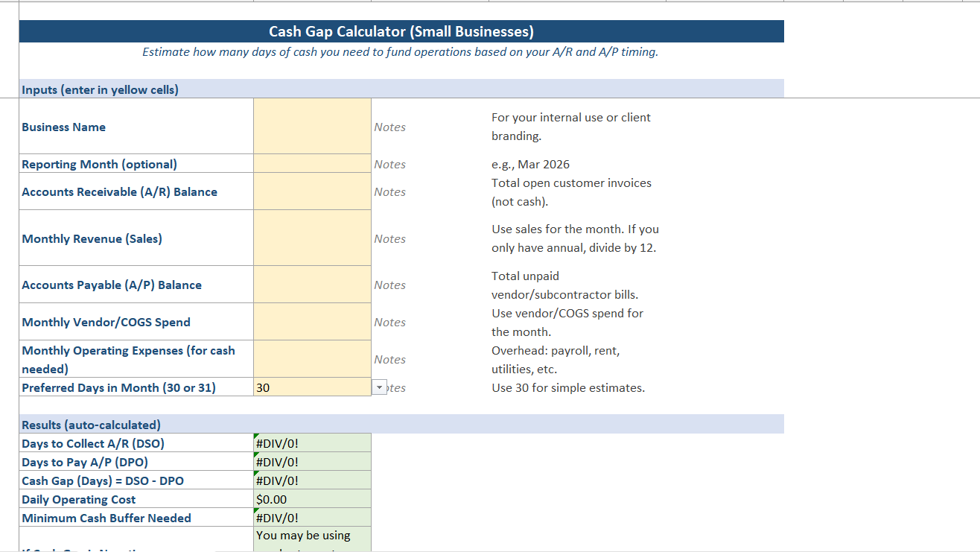Click the subtitle text about estimating days of cash
The height and width of the screenshot is (552, 980).
point(401,52)
